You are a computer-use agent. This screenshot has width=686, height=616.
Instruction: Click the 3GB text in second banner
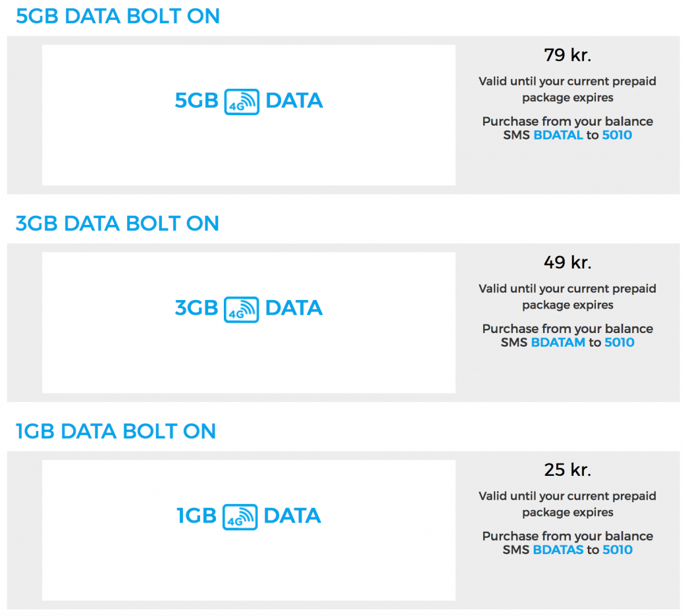pos(196,309)
